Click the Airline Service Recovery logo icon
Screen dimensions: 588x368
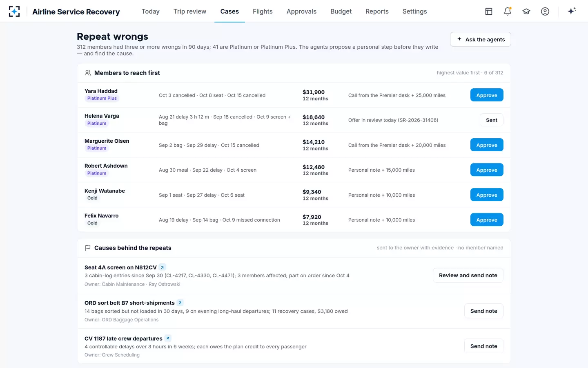[x=14, y=11]
